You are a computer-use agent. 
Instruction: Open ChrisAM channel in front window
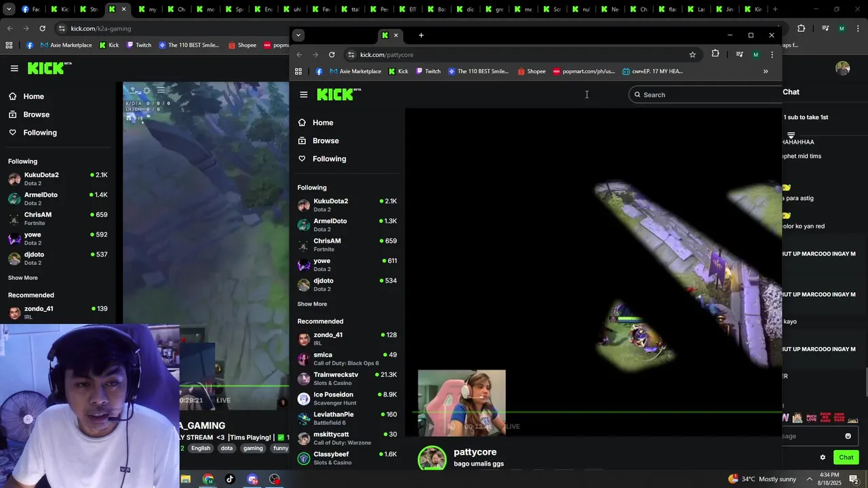click(x=347, y=245)
